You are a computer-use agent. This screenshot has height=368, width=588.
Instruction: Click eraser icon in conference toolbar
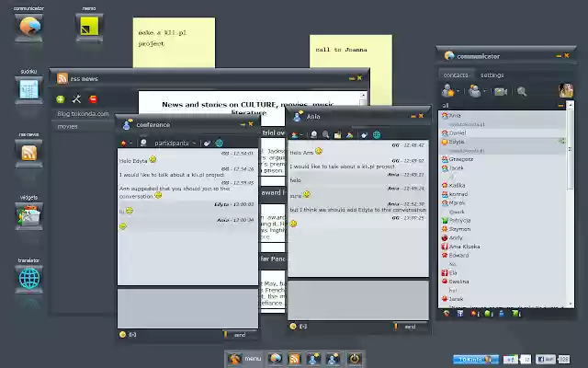pos(207,144)
